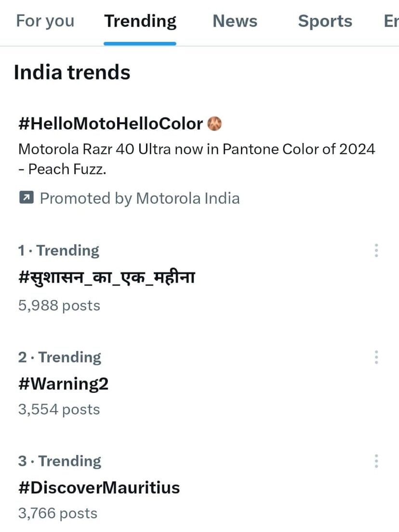Click Promoted by Motorola India label
This screenshot has width=399, height=532.
point(139,198)
